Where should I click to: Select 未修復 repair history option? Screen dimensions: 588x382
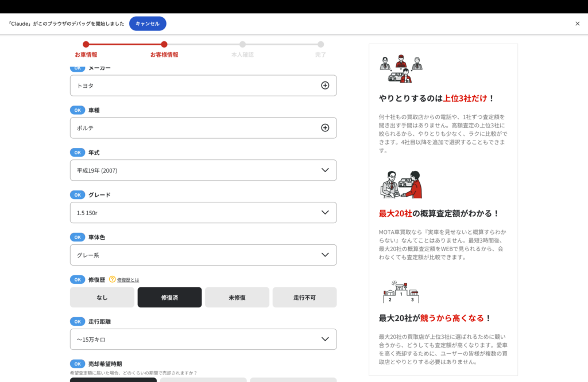pos(237,298)
